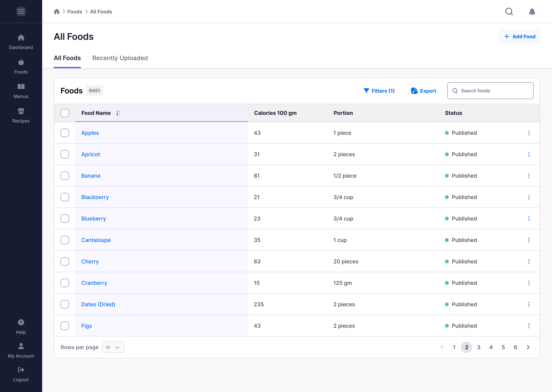This screenshot has width=552, height=392.
Task: Open the hamburger menu in the sidebar
Action: [x=21, y=11]
